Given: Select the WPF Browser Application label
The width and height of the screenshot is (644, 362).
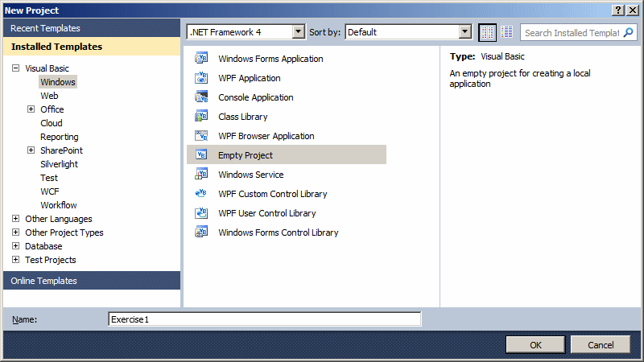Looking at the screenshot, I should click(266, 136).
